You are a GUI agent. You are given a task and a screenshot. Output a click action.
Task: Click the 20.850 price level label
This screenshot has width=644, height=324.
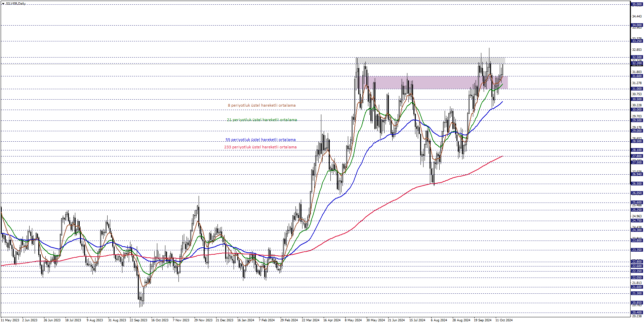point(637,303)
